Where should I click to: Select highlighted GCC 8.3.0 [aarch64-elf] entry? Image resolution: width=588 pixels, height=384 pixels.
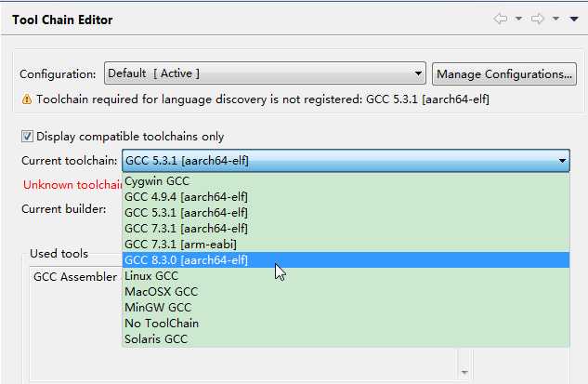(346, 259)
